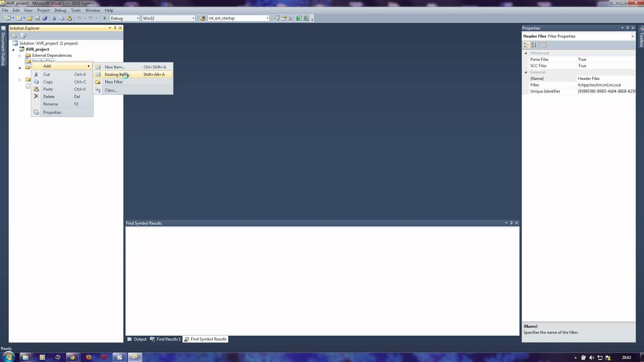Click the Properties Window toolbar icon
This screenshot has height=362, width=644.
pyautogui.click(x=284, y=18)
